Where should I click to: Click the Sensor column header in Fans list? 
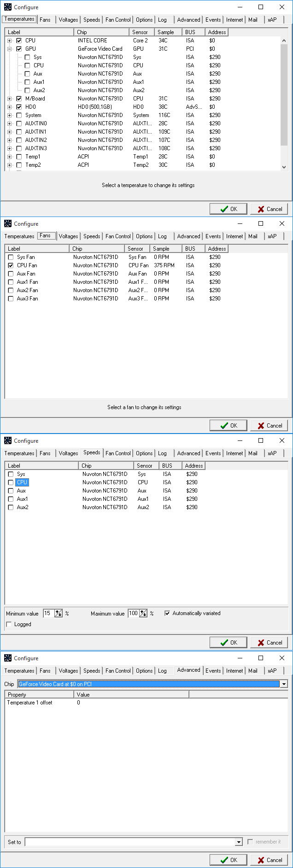click(x=137, y=249)
